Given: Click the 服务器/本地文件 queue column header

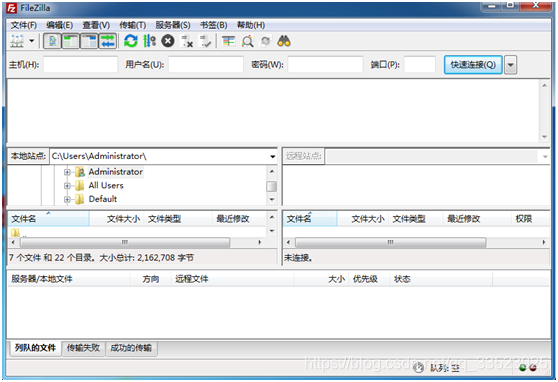Looking at the screenshot, I should click(x=69, y=279).
